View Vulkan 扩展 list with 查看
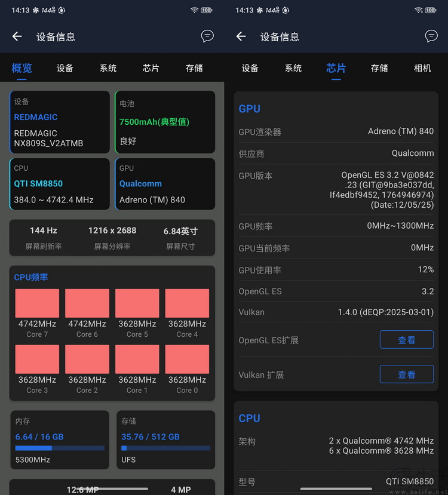448x495 pixels. coord(407,374)
